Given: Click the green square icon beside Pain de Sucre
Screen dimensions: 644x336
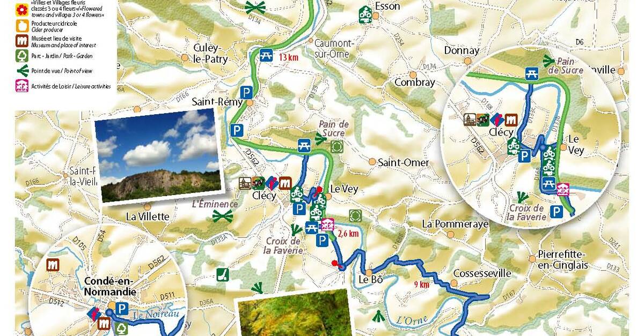Looking at the screenshot, I should (x=337, y=146).
